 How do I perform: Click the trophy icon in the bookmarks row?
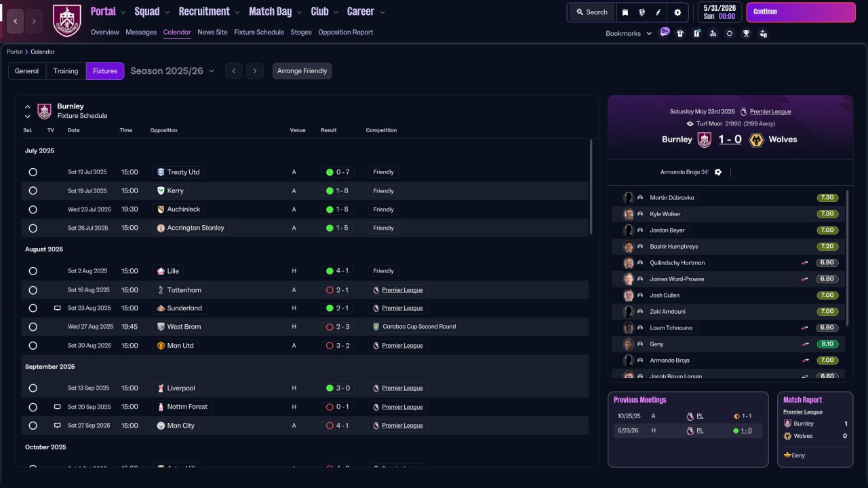(x=746, y=33)
